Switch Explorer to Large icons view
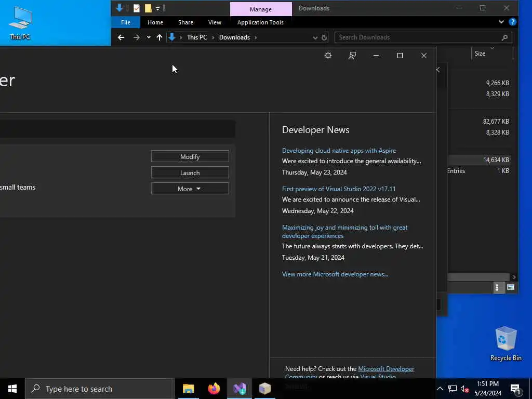 pos(510,287)
